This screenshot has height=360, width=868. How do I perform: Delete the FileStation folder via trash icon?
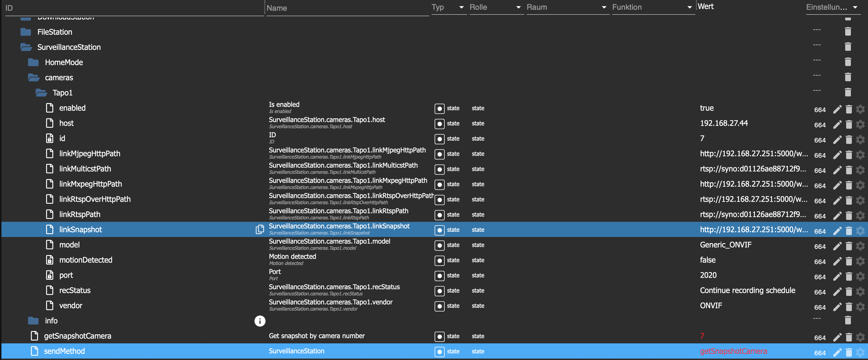[x=848, y=32]
